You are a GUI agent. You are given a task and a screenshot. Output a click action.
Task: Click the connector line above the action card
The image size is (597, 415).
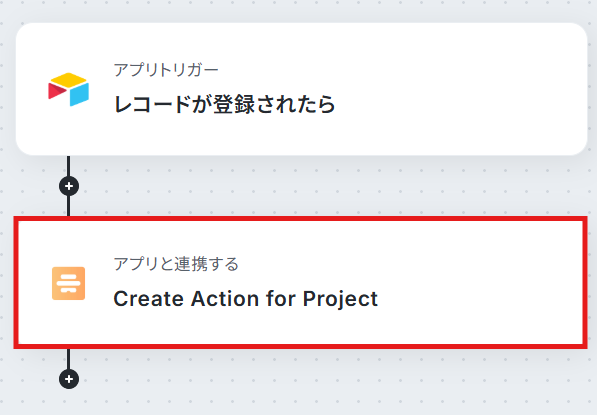[x=69, y=206]
